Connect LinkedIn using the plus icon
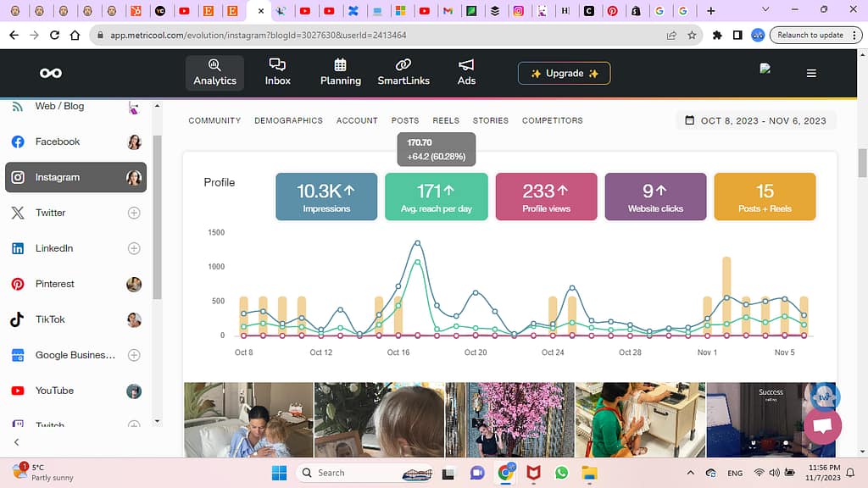Image resolution: width=868 pixels, height=488 pixels. (134, 249)
